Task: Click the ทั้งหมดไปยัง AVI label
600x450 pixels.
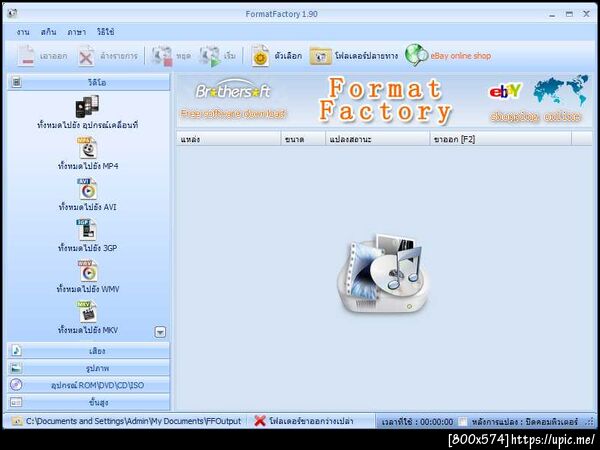Action: tap(88, 207)
